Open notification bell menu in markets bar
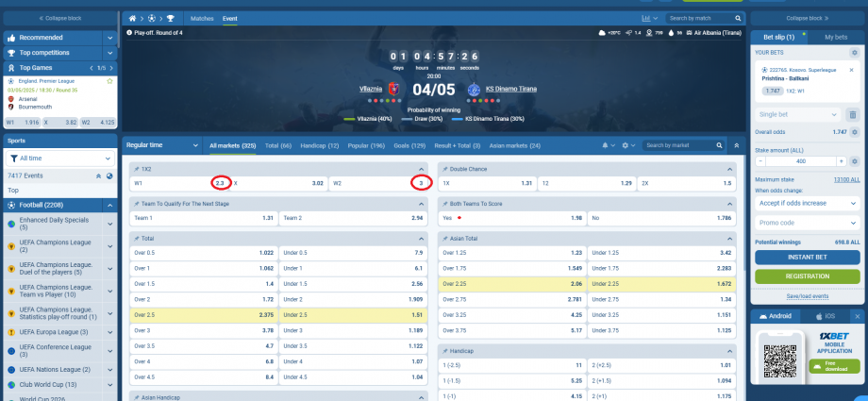This screenshot has height=401, width=868. coord(609,145)
